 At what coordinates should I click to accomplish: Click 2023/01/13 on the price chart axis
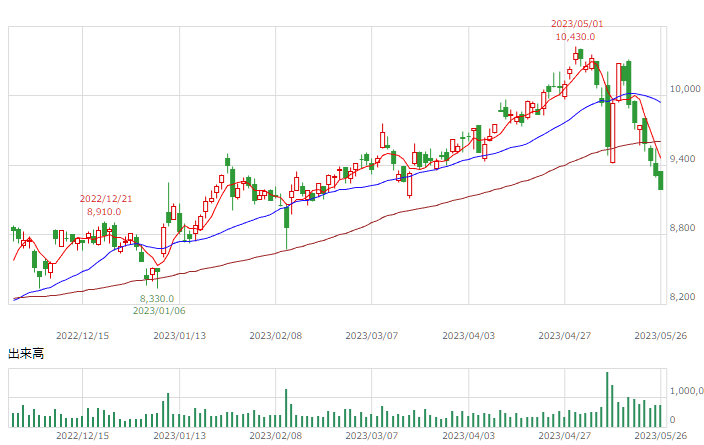180,336
